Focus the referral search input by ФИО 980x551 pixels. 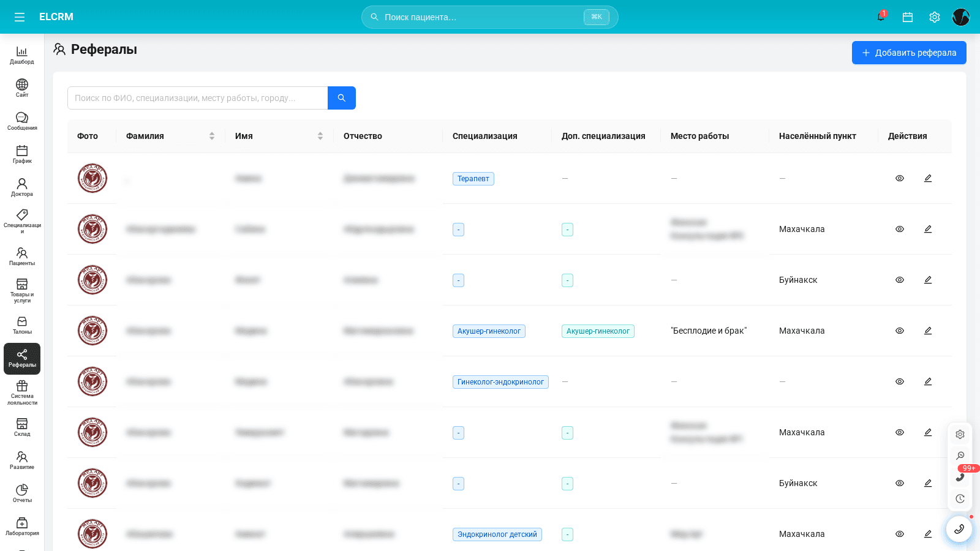pyautogui.click(x=197, y=98)
